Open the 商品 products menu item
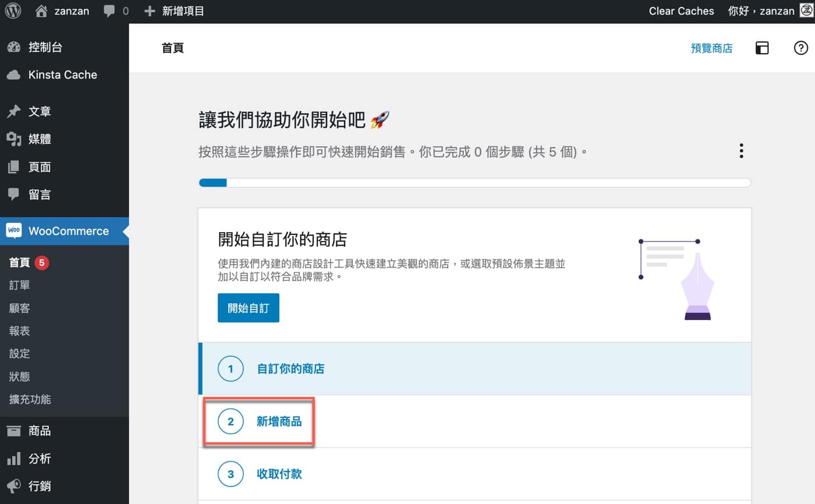Viewport: 815px width, 504px height. [64, 431]
